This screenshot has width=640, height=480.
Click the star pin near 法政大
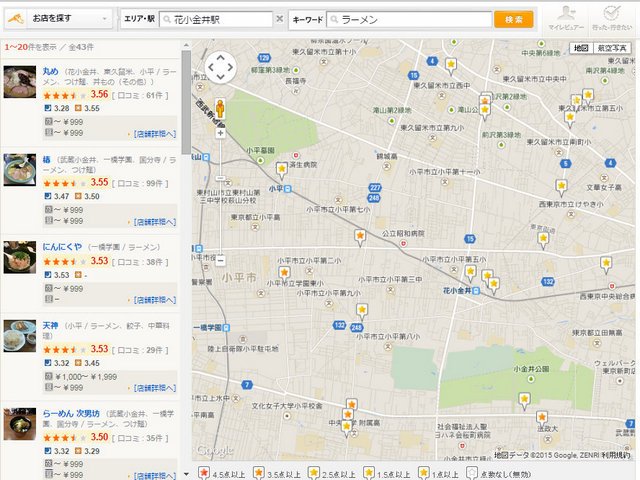coord(542,418)
